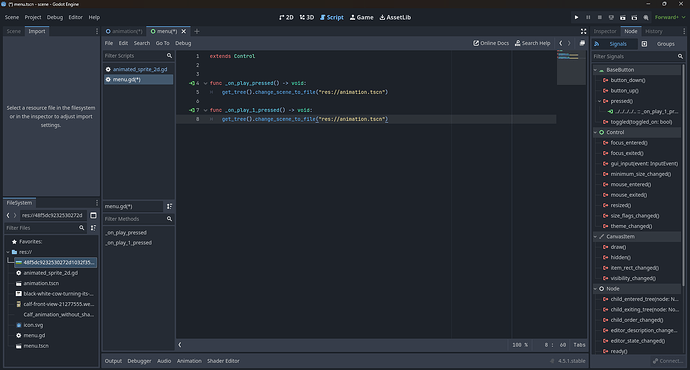Jump to _on_play_1_pressed method
Viewport: 690px width, 370px height.
tap(128, 243)
